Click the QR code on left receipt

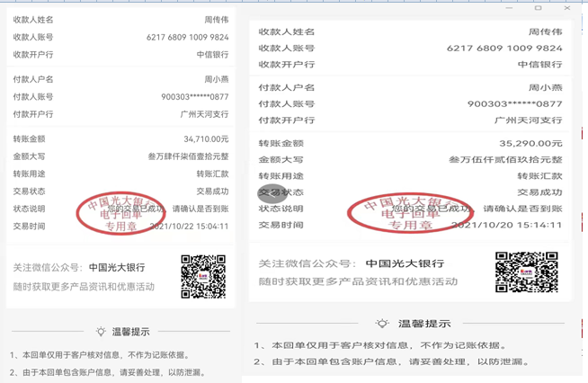[x=202, y=276]
